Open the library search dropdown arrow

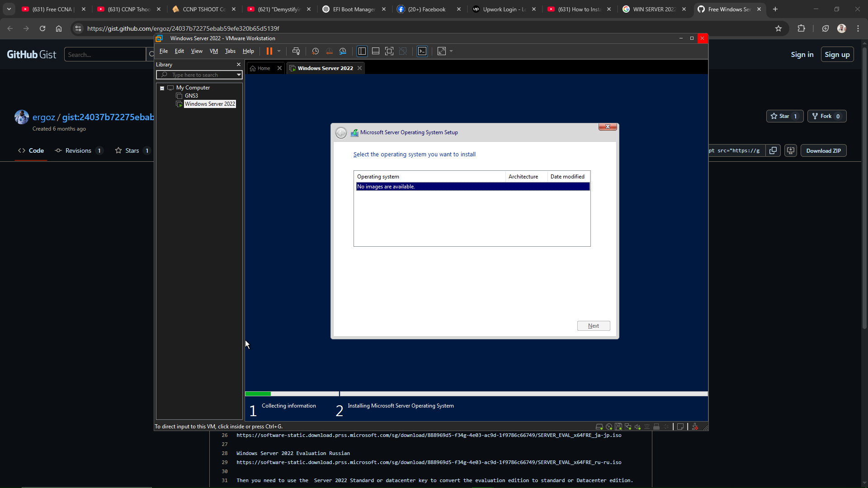pos(239,75)
